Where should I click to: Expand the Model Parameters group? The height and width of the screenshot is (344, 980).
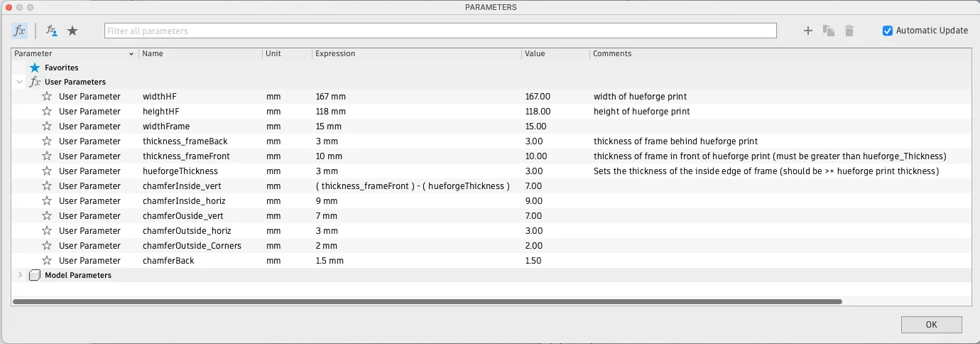click(19, 275)
